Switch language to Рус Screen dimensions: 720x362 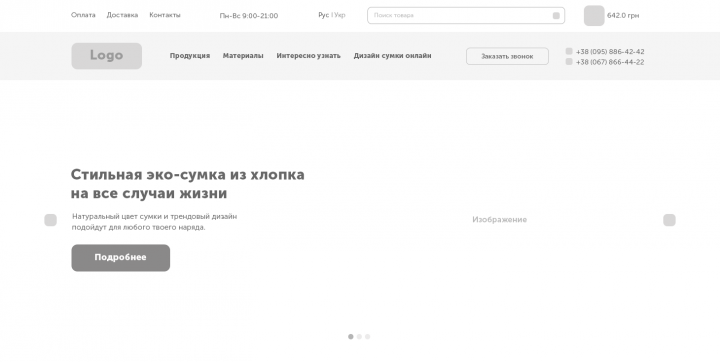323,15
